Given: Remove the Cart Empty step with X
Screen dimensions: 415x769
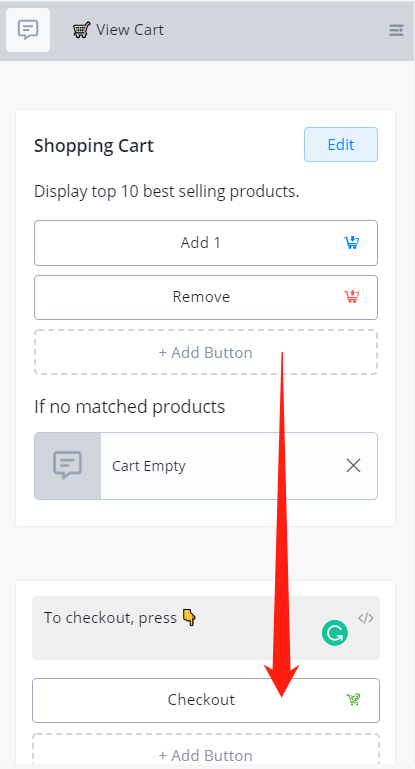Looking at the screenshot, I should (x=353, y=465).
